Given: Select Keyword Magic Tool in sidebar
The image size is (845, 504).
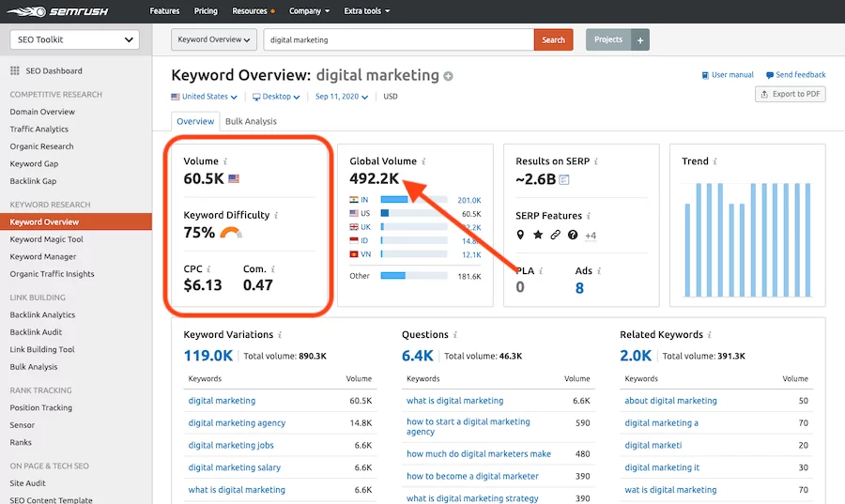Looking at the screenshot, I should pyautogui.click(x=46, y=239).
